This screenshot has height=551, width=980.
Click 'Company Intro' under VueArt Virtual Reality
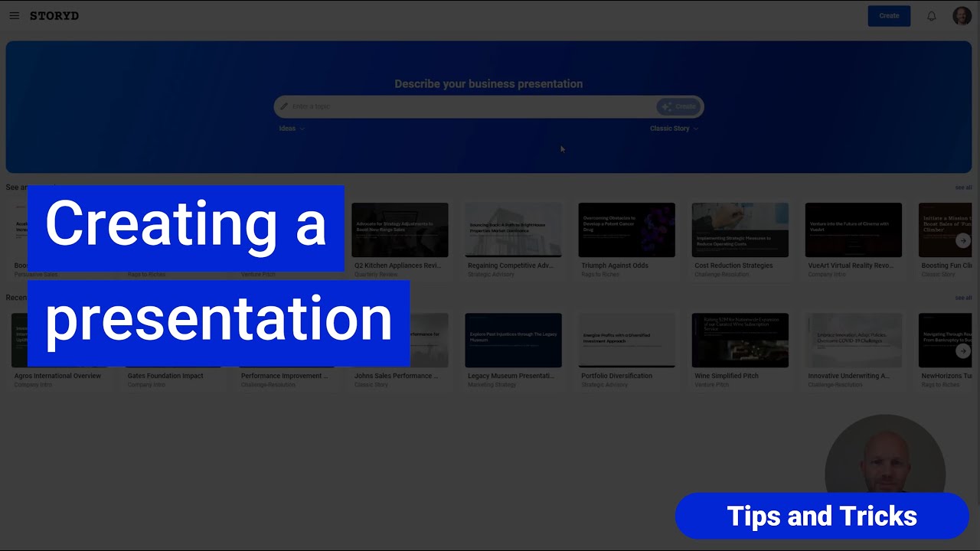826,275
